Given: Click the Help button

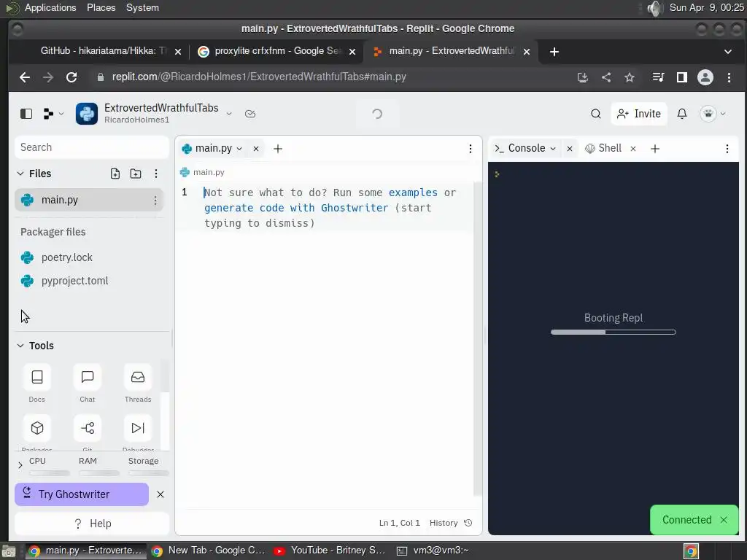Looking at the screenshot, I should pyautogui.click(x=92, y=524).
